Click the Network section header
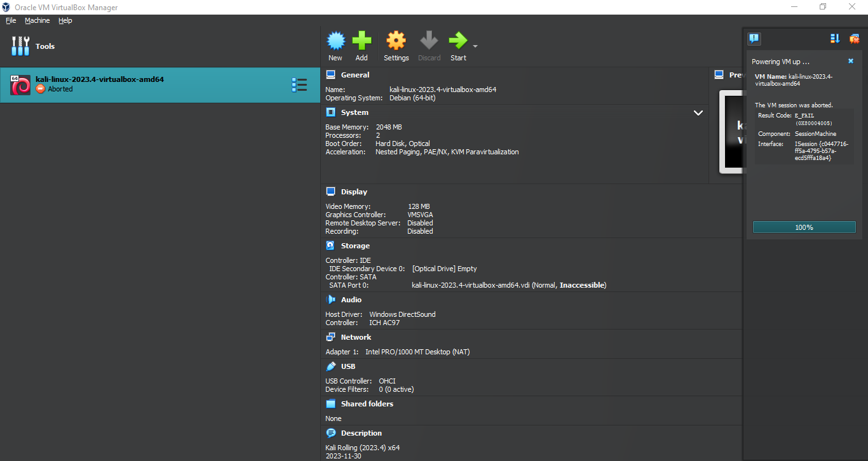Viewport: 868px width, 461px height. pos(356,337)
